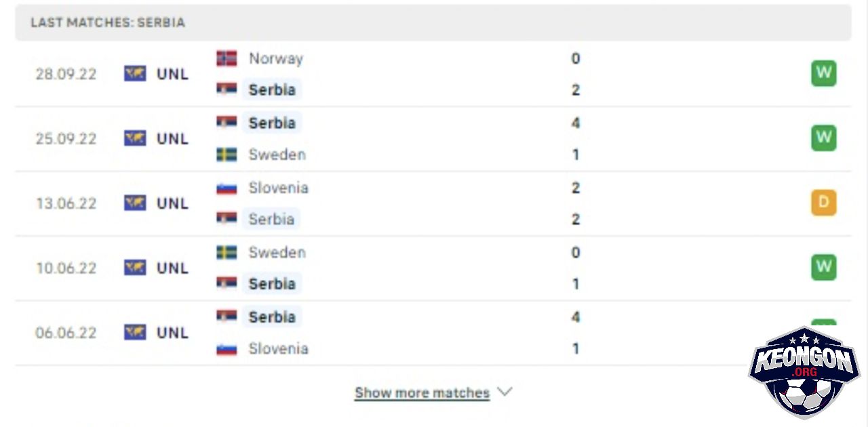This screenshot has height=427, width=868.
Task: Click UNL competition icon for 28.09.22
Action: coord(135,74)
